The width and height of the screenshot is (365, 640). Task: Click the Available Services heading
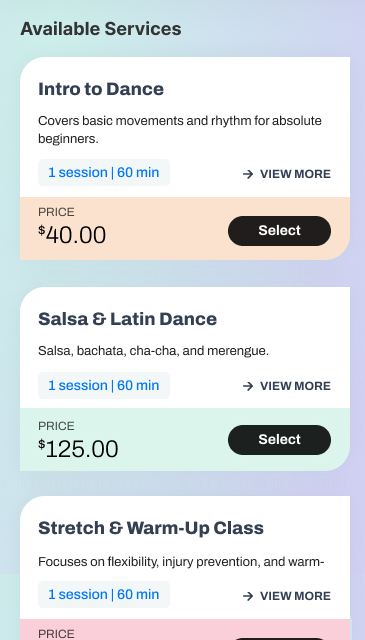tap(101, 29)
